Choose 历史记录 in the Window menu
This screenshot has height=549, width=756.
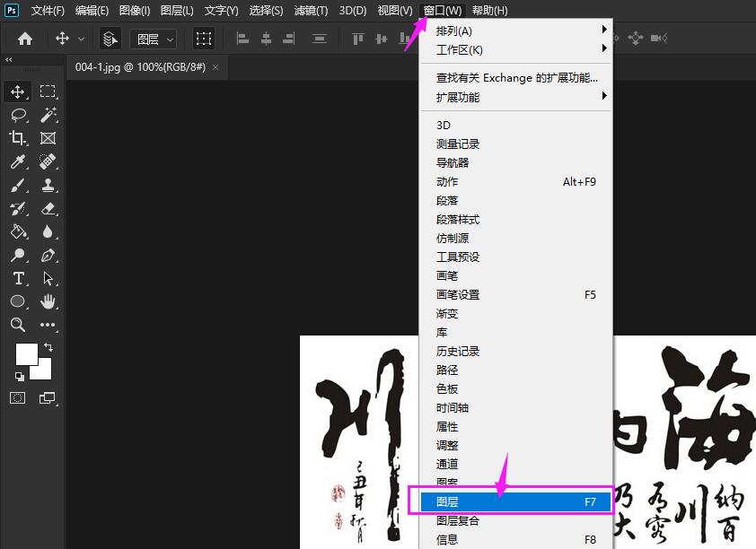516,351
